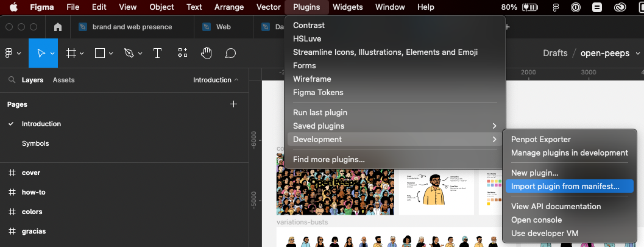This screenshot has height=247, width=644.
Task: Expand Figma main menu chevron
Action: point(19,54)
